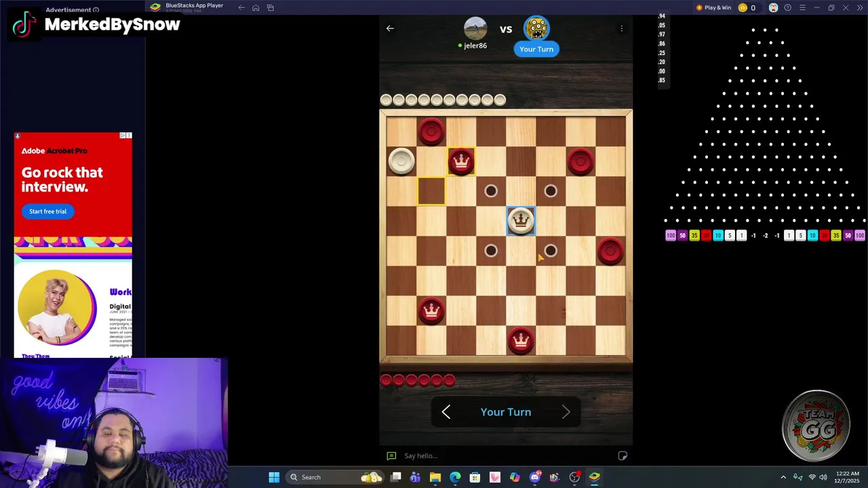Move the king to the lower-left move marker
The height and width of the screenshot is (488, 868).
coord(491,251)
